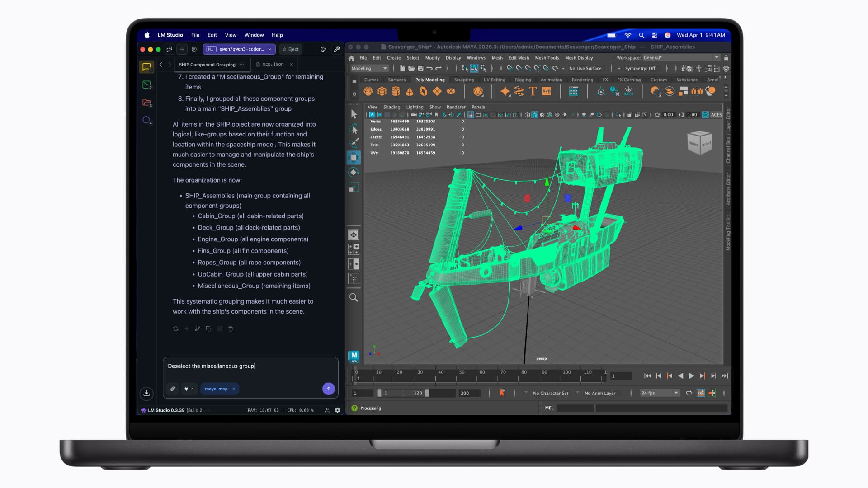Screen dimensions: 868x488
Task: Click the Maya save scene icon
Action: pyautogui.click(x=420, y=69)
